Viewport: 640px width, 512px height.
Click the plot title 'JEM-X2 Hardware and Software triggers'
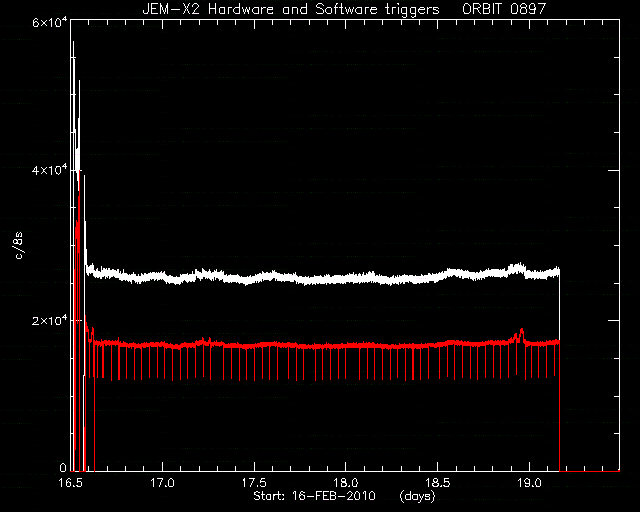click(291, 9)
